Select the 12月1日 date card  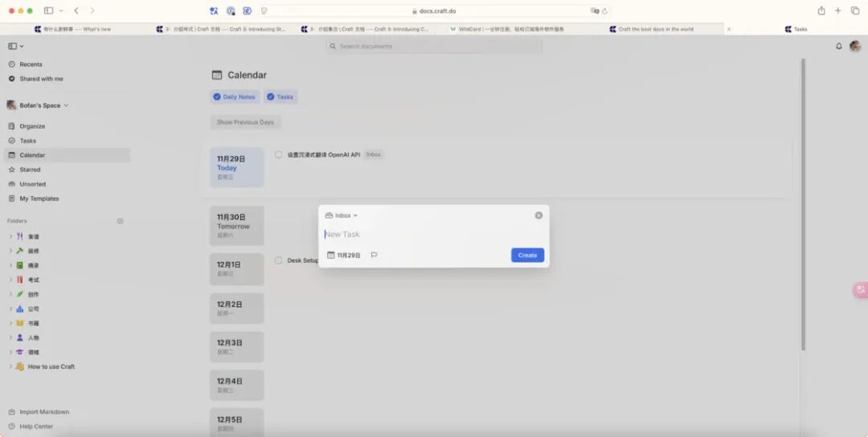(236, 269)
